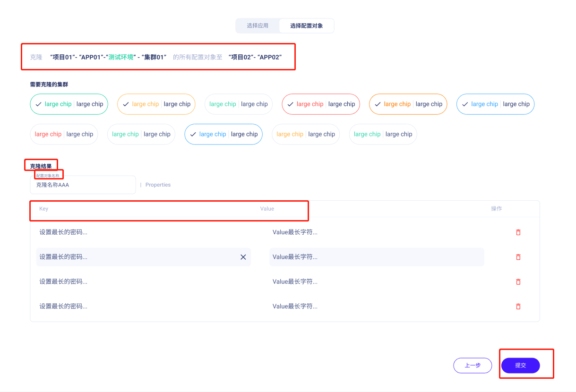Toggle the orange-text chip in second row

(x=305, y=134)
